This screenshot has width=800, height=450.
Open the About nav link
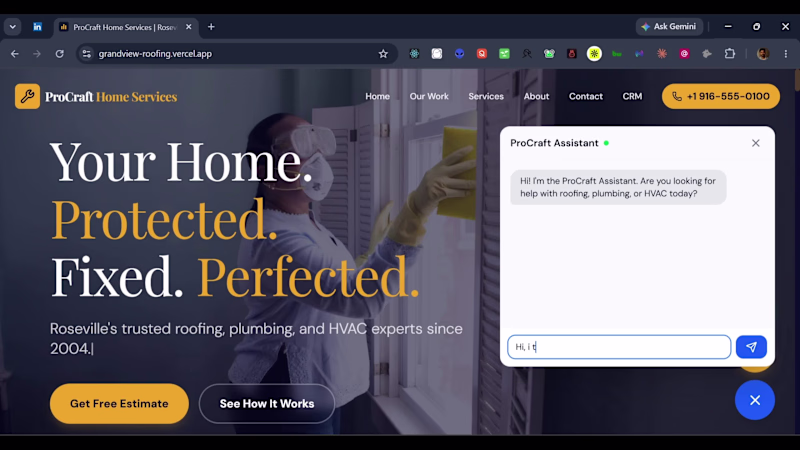pos(536,96)
